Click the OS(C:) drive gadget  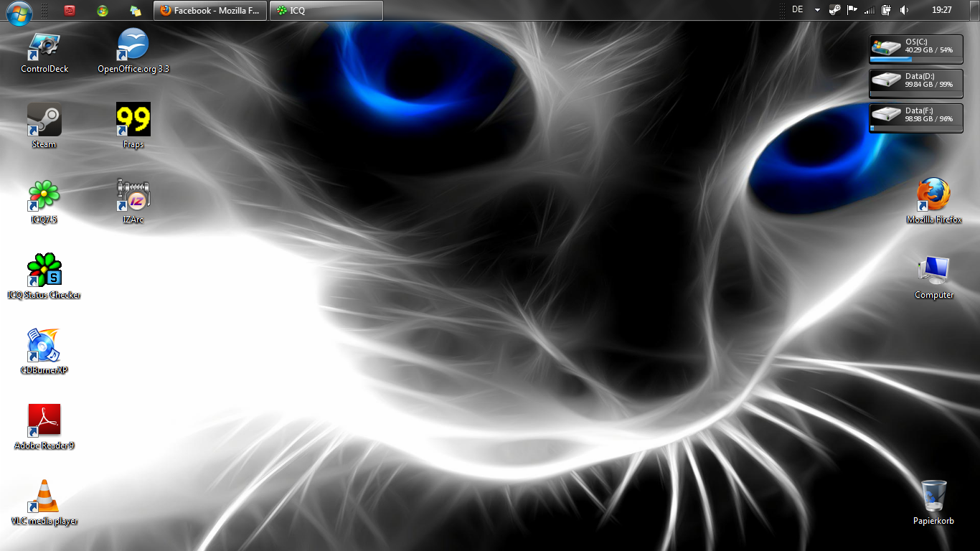point(915,48)
